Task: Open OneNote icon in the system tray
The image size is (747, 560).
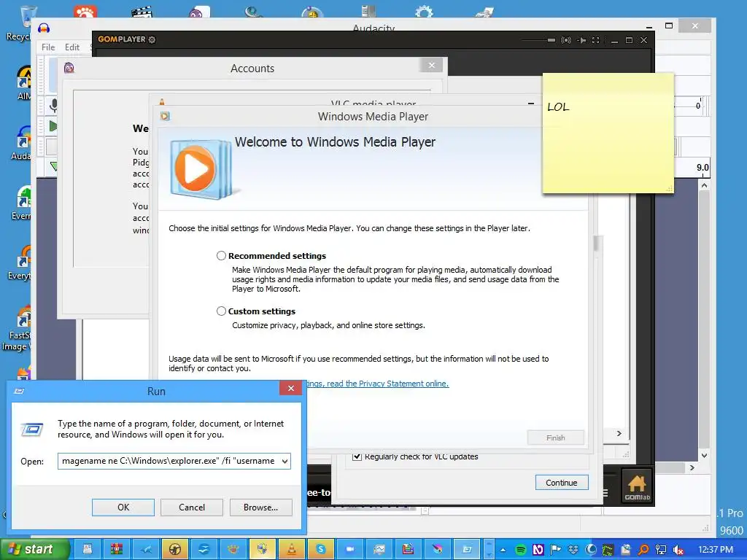Action: click(x=538, y=550)
